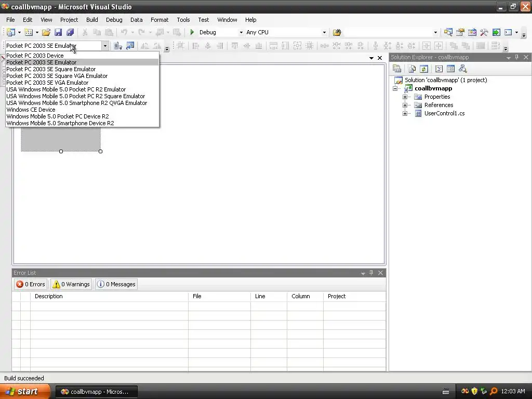Open the Debug configuration dropdown

point(241,32)
